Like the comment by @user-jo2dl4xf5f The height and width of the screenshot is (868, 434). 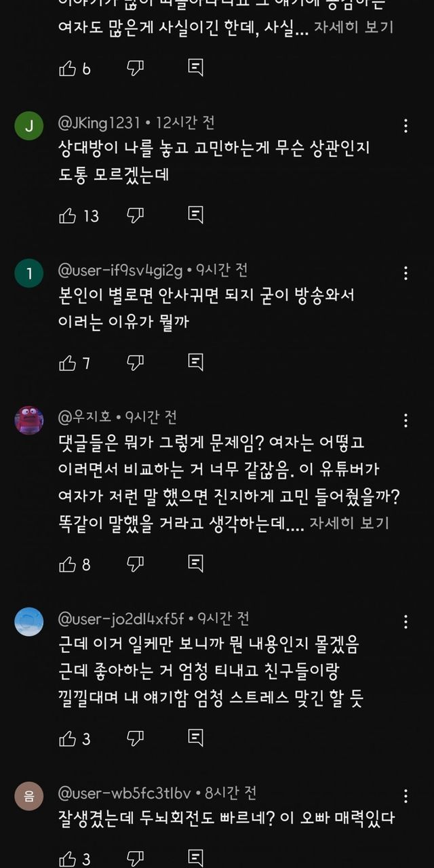pyautogui.click(x=68, y=738)
